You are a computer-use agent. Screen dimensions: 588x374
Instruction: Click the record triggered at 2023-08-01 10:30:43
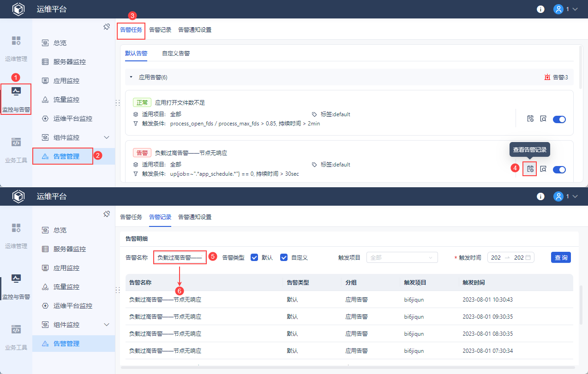point(349,299)
